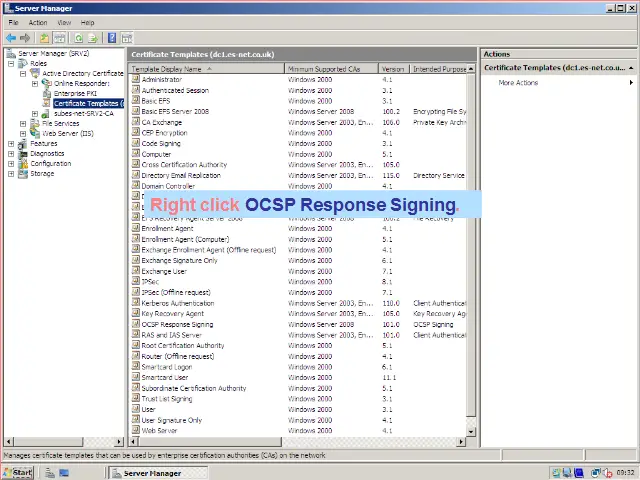Select the Key Recovery Agent template row
This screenshot has height=480, width=640.
(298, 314)
